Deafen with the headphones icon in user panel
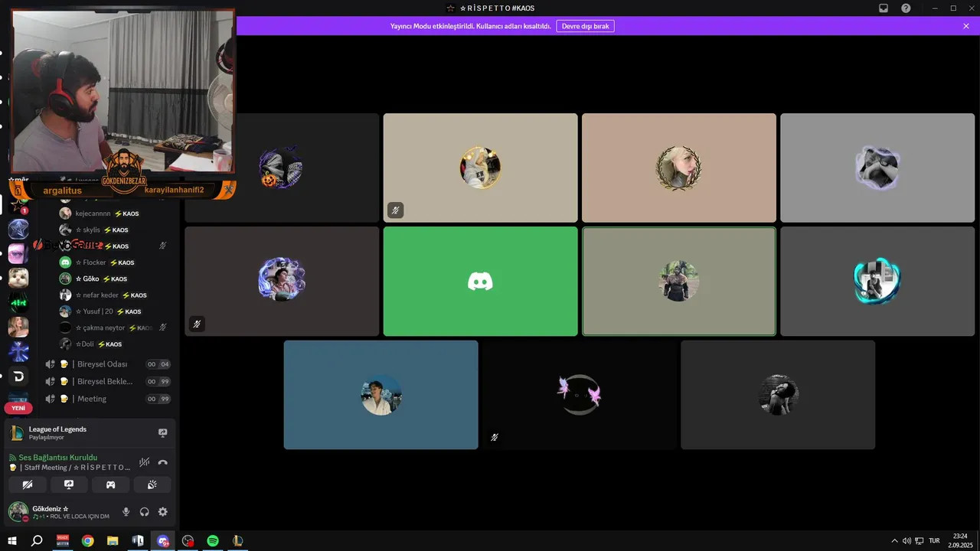 click(145, 512)
